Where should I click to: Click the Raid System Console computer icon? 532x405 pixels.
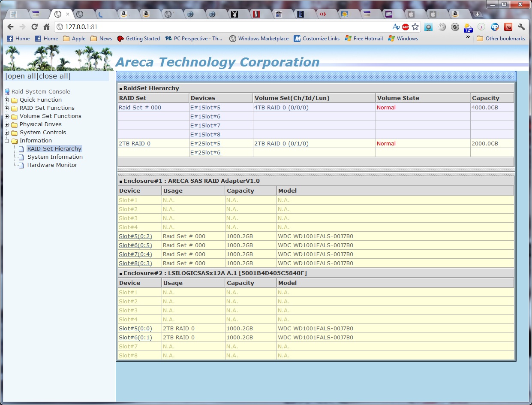coord(7,91)
